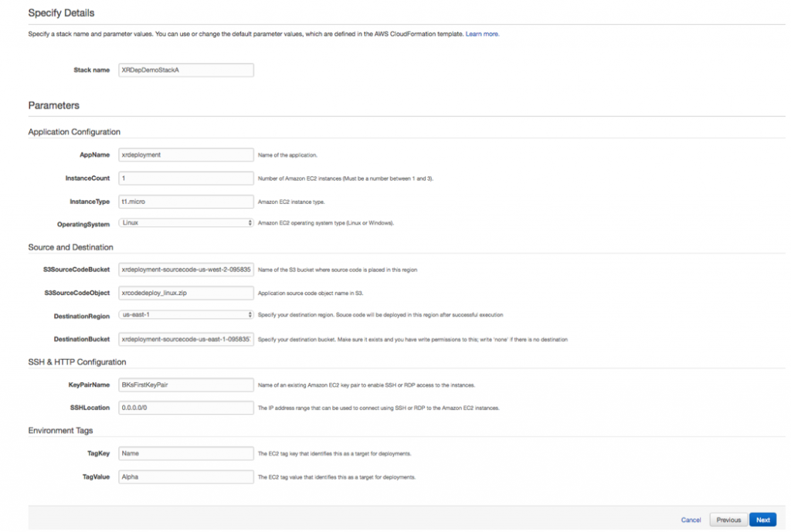
Task: Select the InstanceCount field
Action: [x=186, y=178]
